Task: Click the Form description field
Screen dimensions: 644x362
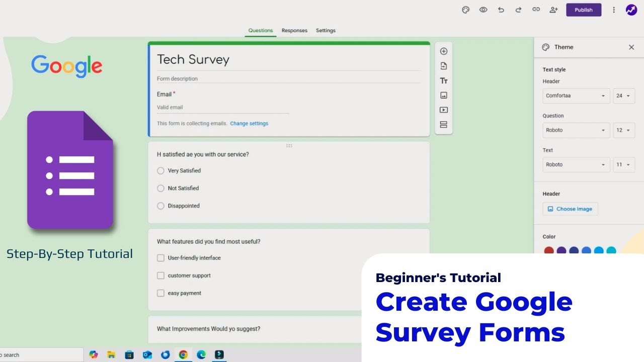Action: point(288,79)
